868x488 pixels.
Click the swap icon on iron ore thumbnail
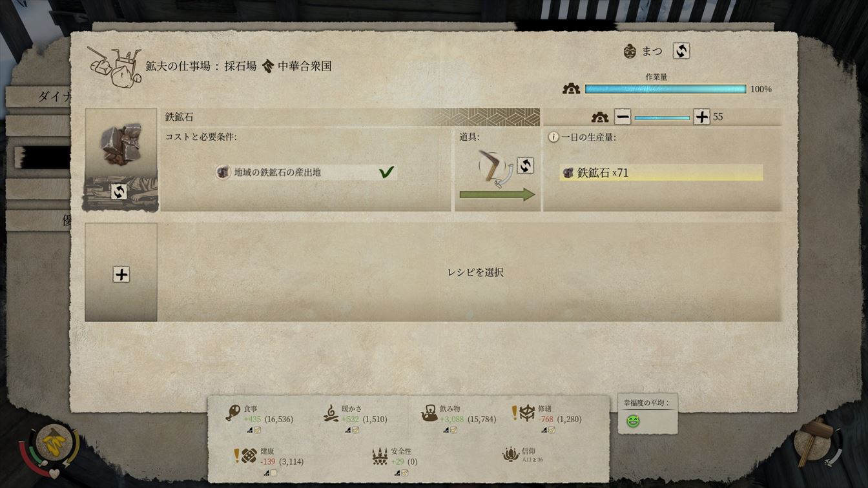point(119,192)
